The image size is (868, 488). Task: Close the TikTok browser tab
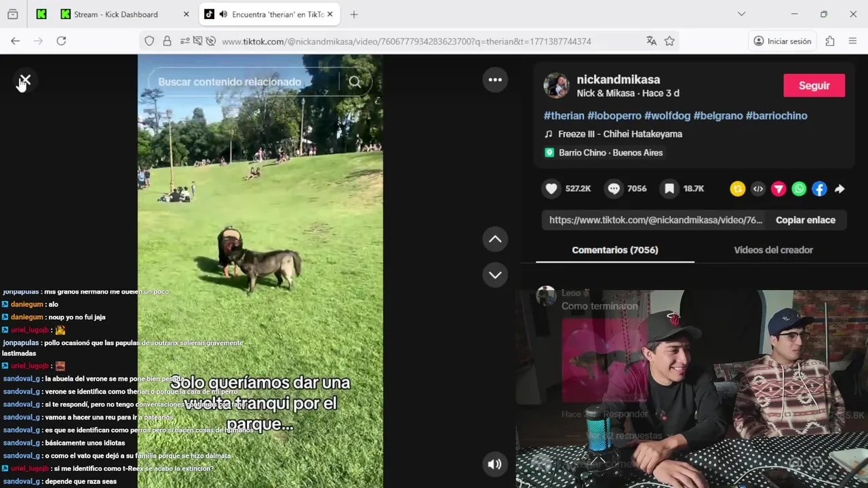tap(330, 14)
